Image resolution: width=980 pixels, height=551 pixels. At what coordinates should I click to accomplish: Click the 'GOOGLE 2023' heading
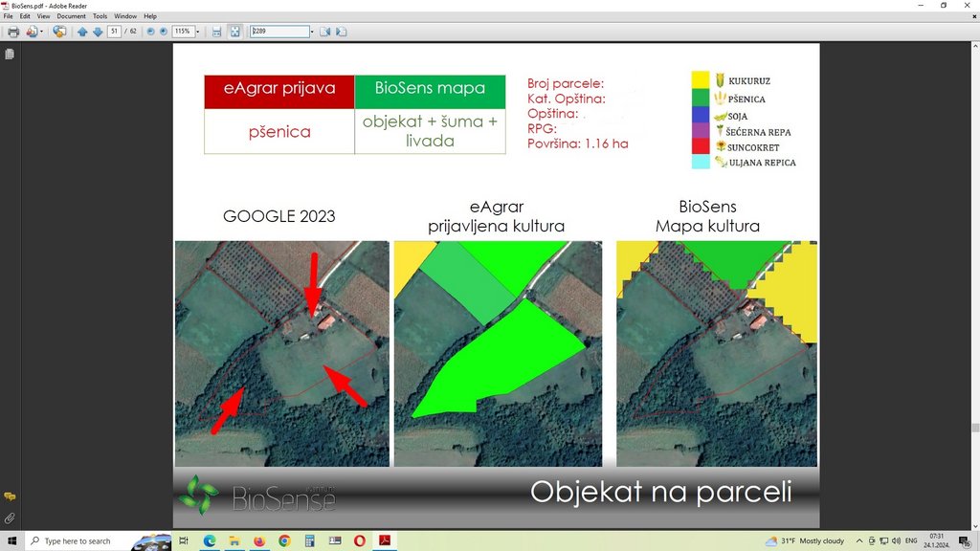278,216
